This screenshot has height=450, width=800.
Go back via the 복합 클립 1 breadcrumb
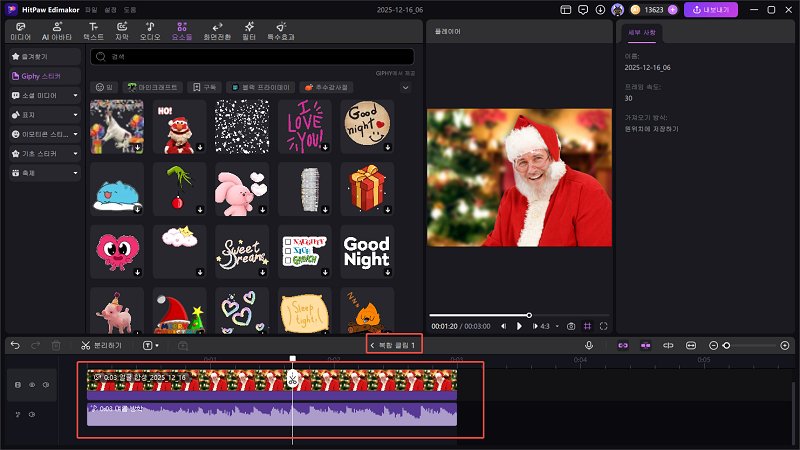pos(393,345)
